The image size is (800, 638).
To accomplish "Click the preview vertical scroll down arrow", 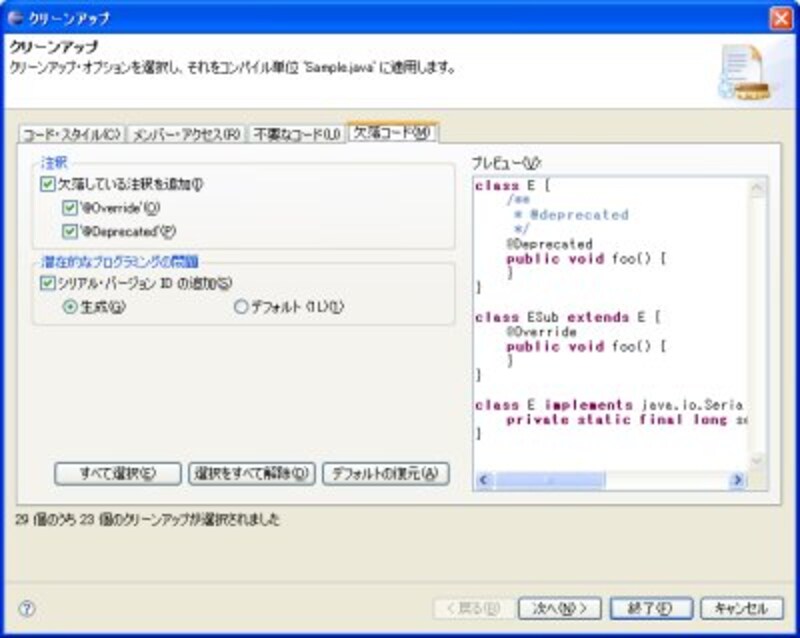I will pyautogui.click(x=757, y=460).
